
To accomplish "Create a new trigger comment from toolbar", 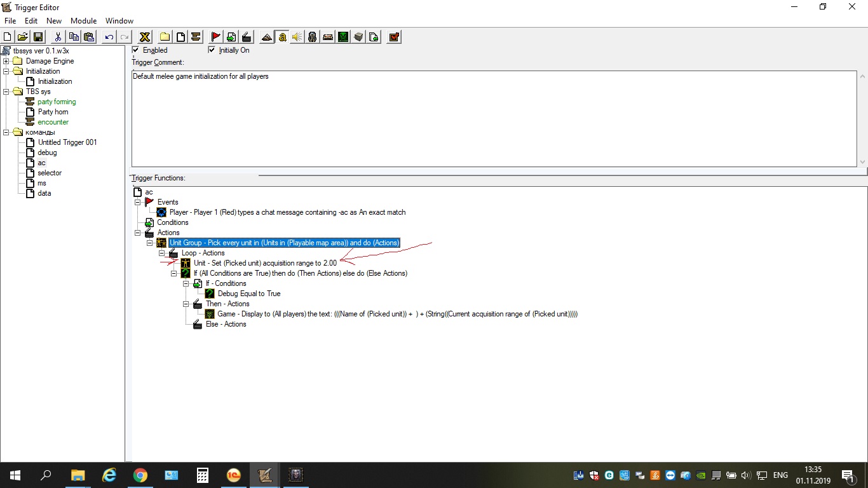I will [196, 37].
